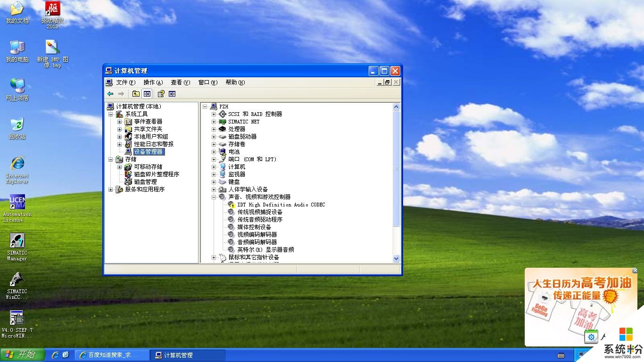Image resolution: width=644 pixels, height=362 pixels.
Task: Select 设备管理器 in the left tree
Action: [149, 152]
